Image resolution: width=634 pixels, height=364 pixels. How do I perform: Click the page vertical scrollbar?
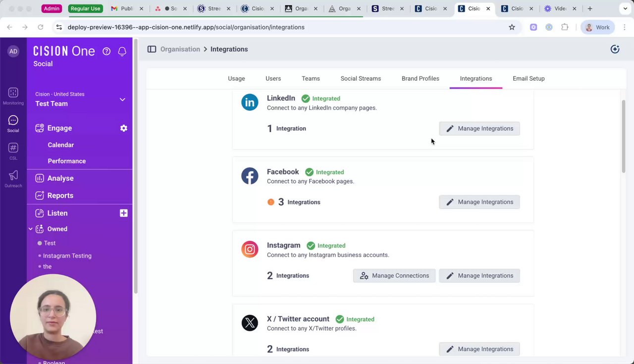tap(624, 136)
